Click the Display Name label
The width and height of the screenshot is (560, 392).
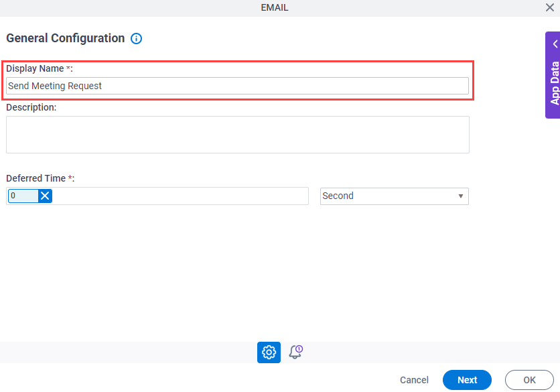pos(35,68)
